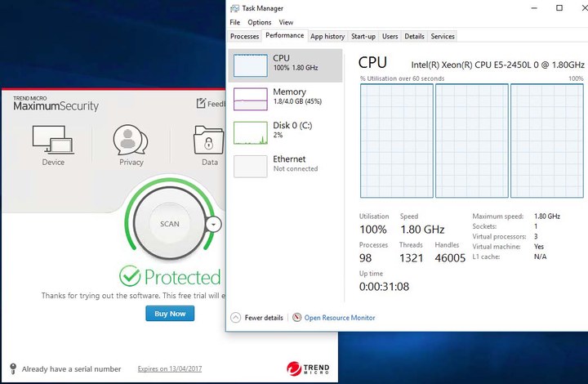Click the 1.80 GHz speed value
588x384 pixels.
[x=422, y=230]
